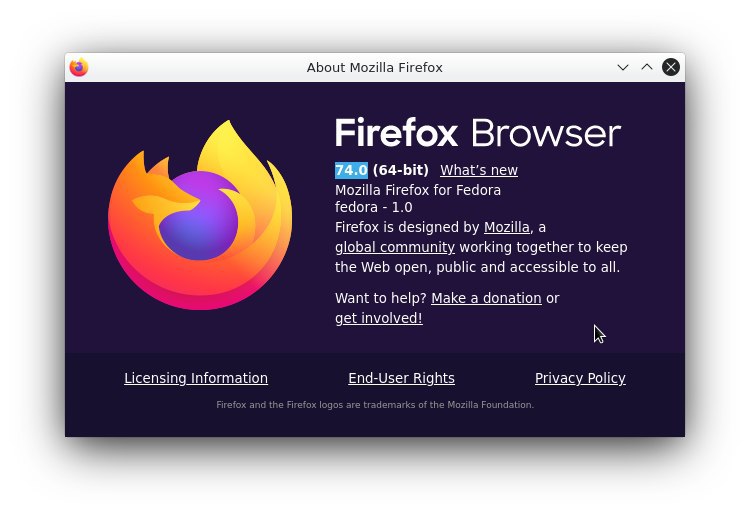Click the Firefox icon in the title bar
The width and height of the screenshot is (750, 514).
tap(79, 67)
